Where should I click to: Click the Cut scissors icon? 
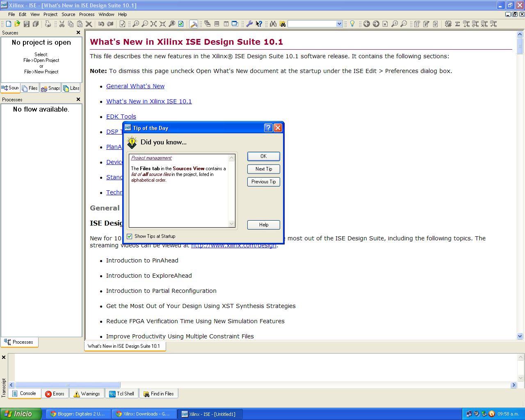pos(62,24)
